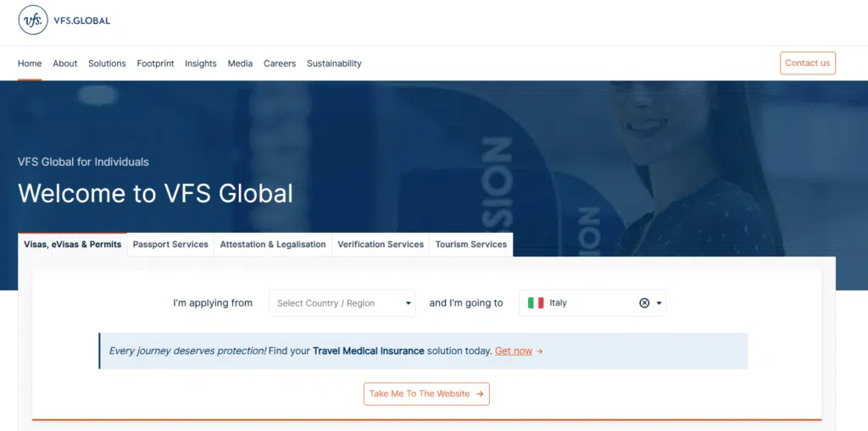Open the About menu item
Viewport: 868px width, 431px height.
[64, 64]
